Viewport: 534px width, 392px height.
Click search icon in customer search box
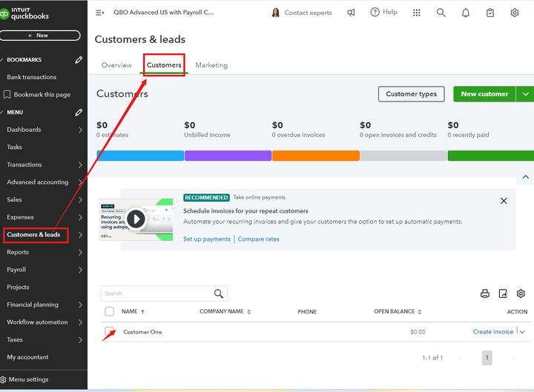coord(219,293)
